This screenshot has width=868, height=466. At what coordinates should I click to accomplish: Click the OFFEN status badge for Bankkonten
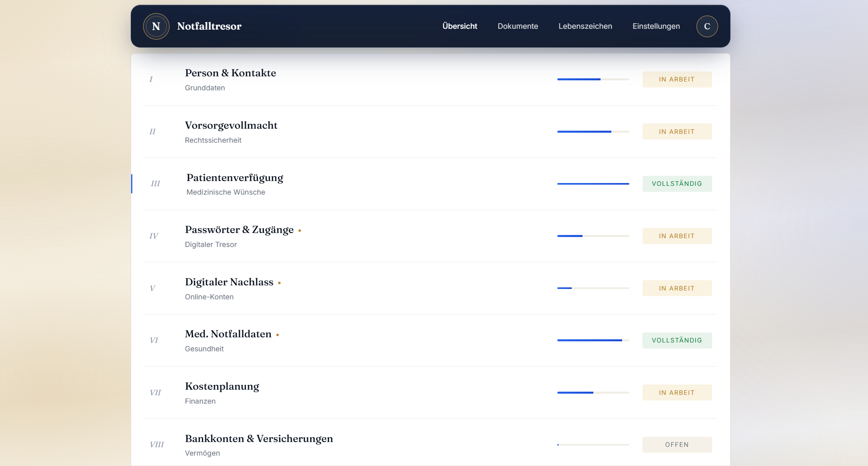pyautogui.click(x=677, y=445)
